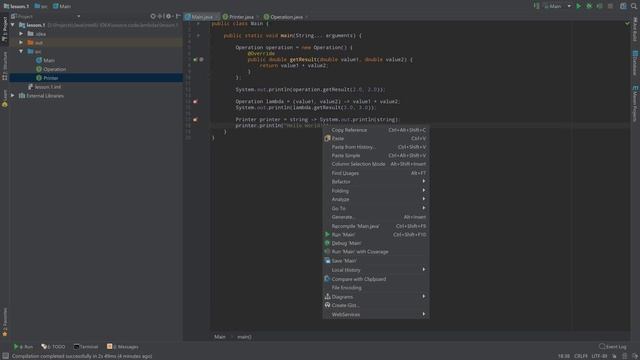The image size is (640, 360).
Task: Open the Structure side tool window
Action: 5,66
